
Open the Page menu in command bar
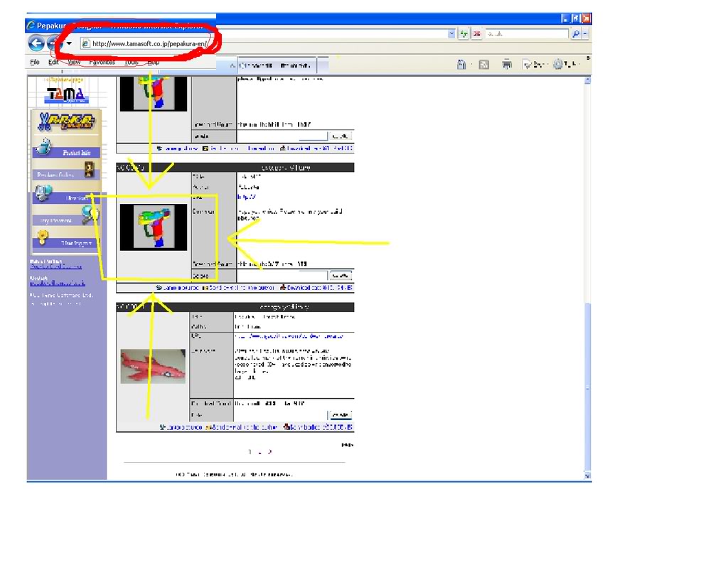tap(533, 65)
